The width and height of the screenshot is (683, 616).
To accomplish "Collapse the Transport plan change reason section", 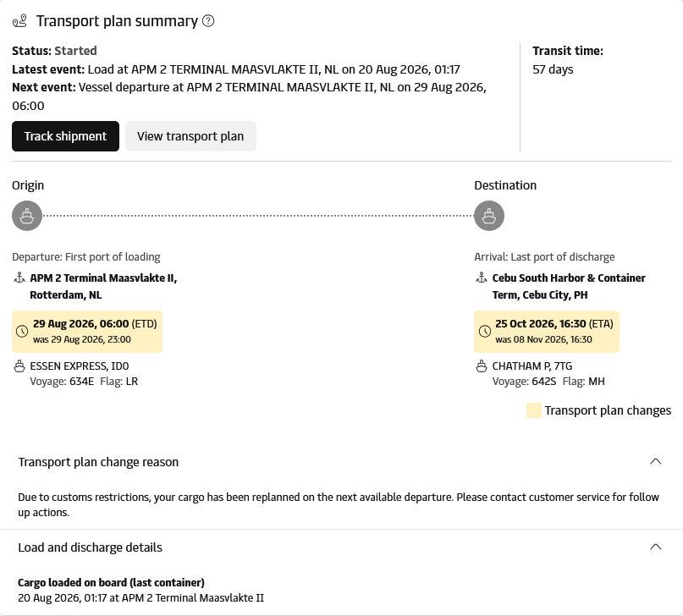I will click(656, 461).
